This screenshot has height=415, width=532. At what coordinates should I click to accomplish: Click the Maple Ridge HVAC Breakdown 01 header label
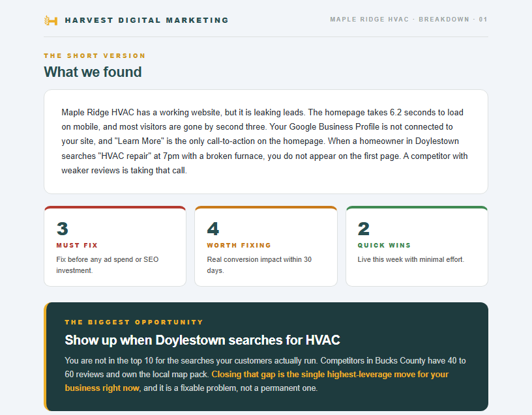click(x=409, y=20)
